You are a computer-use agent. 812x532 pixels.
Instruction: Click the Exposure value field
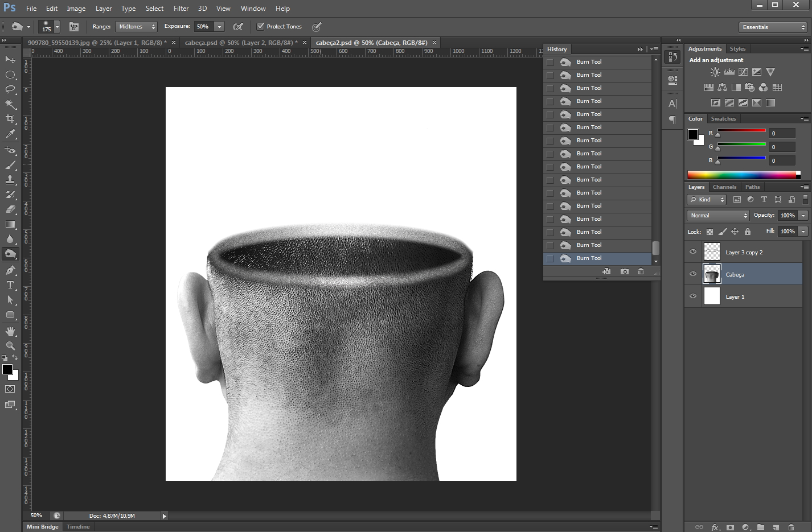tap(204, 27)
